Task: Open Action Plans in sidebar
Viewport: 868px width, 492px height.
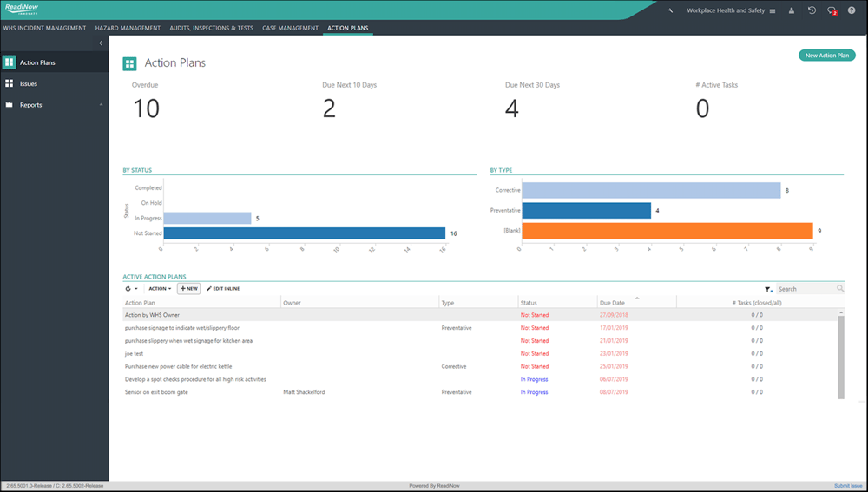Action: [x=54, y=62]
